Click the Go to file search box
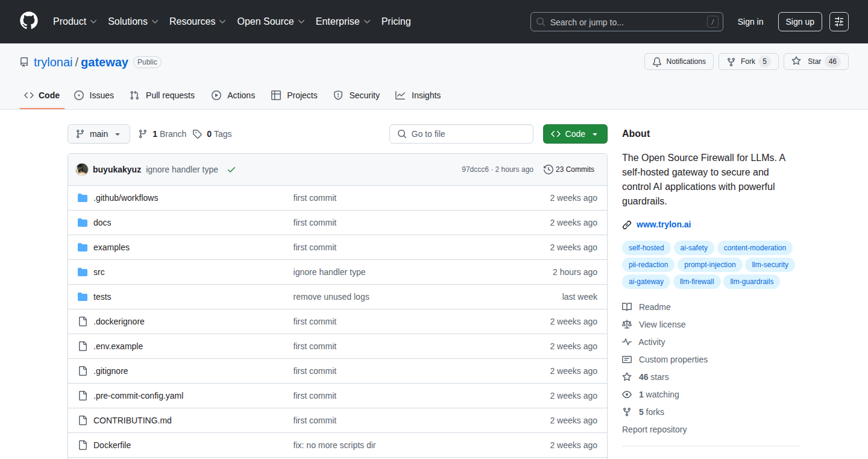The height and width of the screenshot is (459, 868). click(x=461, y=134)
